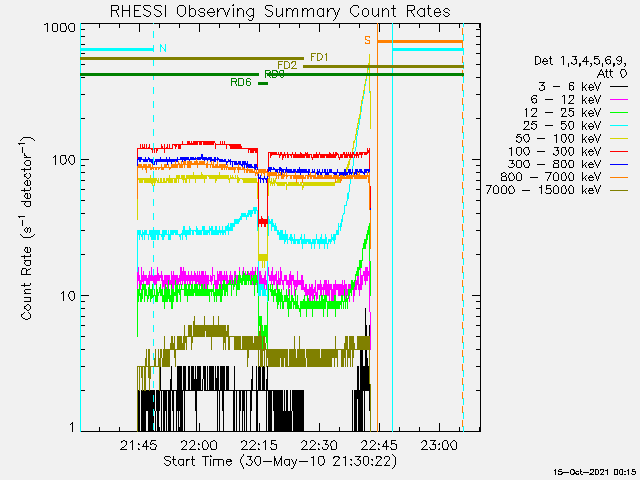
Task: Click the magenta line swatch for 6 - 12 keV
Action: [619, 100]
